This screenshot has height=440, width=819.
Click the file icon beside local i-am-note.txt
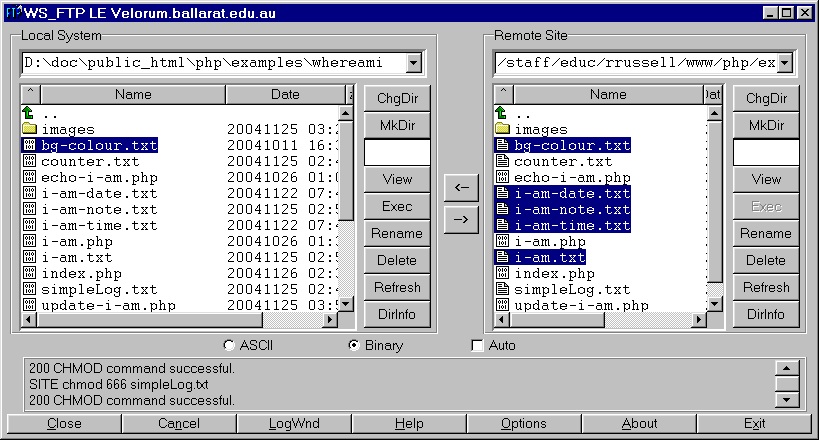pos(29,209)
